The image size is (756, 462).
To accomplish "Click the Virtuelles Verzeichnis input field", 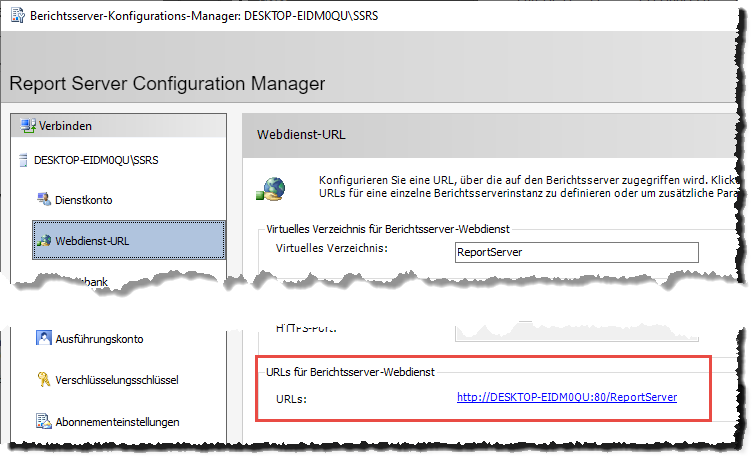I will [577, 252].
